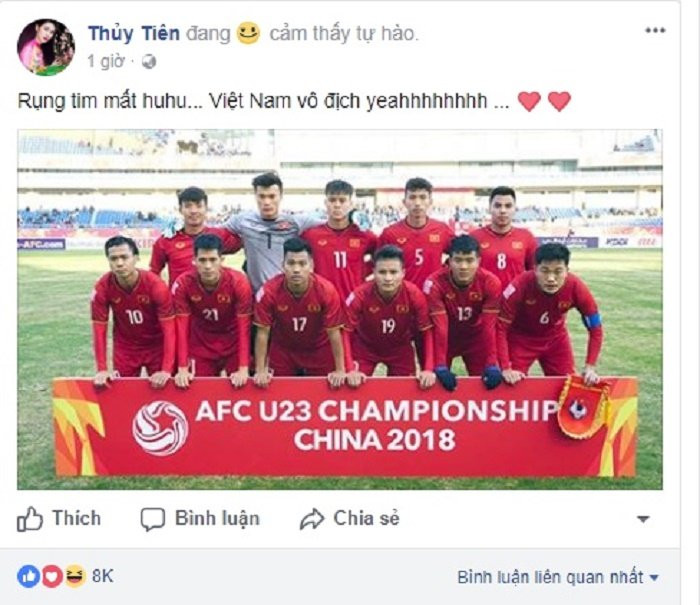Viewport: 700px width, 605px height.
Task: Expand the share-as dropdown arrow beside Chia sẻ
Action: tap(643, 519)
